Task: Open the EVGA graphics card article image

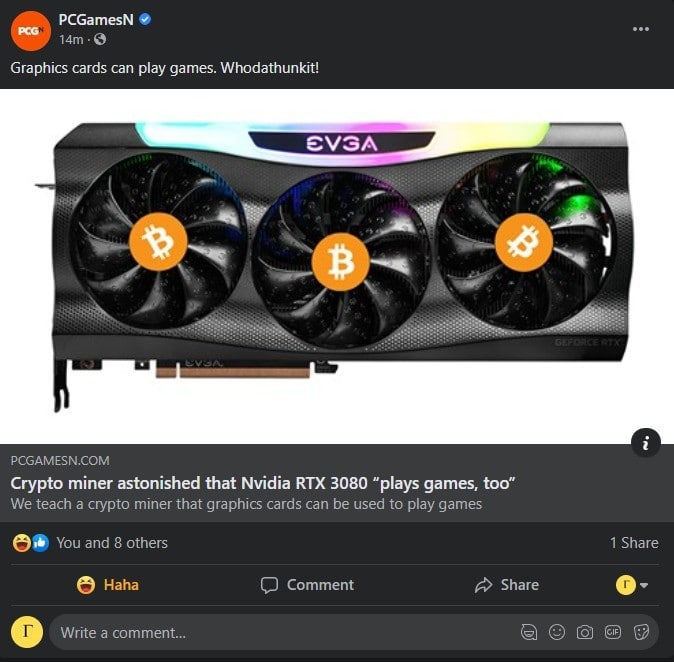Action: 337,267
